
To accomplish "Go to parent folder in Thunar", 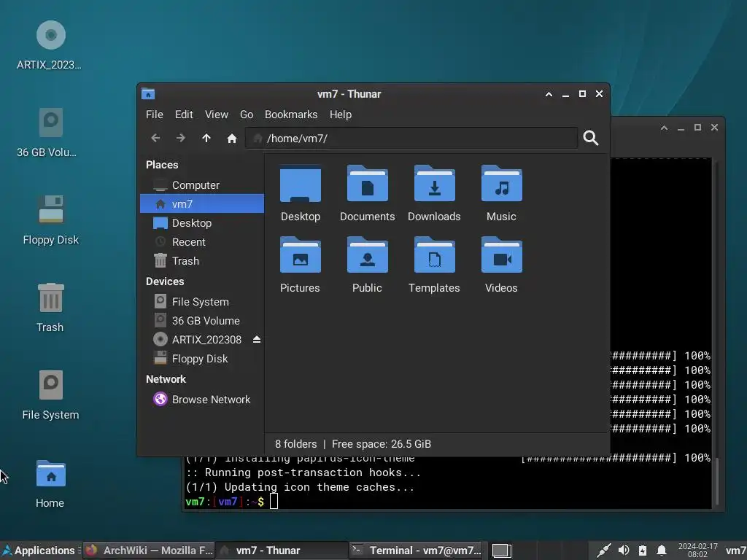I will click(206, 138).
